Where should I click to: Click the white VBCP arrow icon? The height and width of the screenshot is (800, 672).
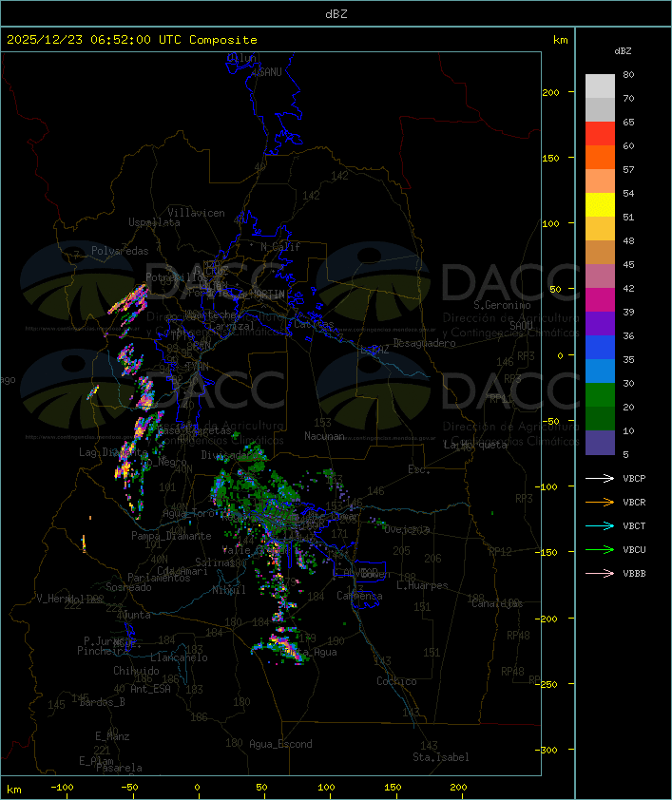click(600, 478)
